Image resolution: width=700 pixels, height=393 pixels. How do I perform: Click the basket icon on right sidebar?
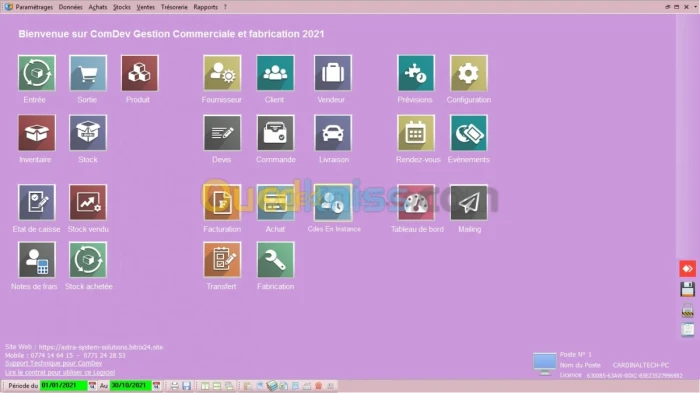point(688,310)
